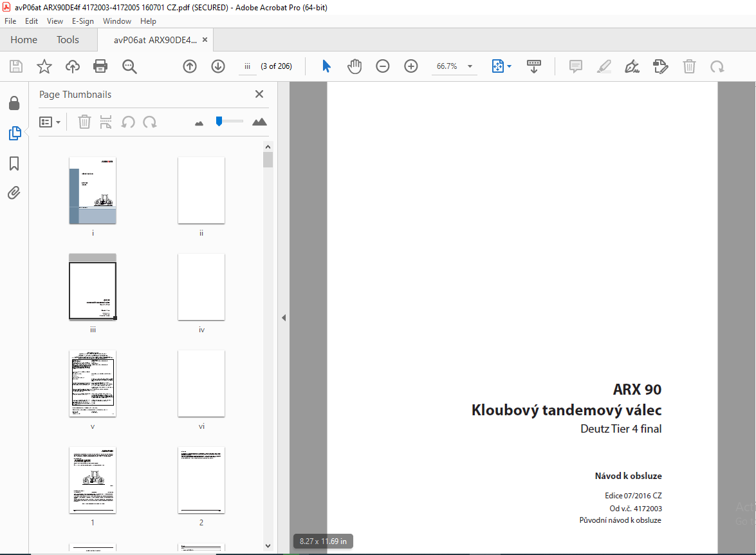Select the avP06at ARX90DE4 document tab
Screen dimensions: 756x555
click(155, 40)
